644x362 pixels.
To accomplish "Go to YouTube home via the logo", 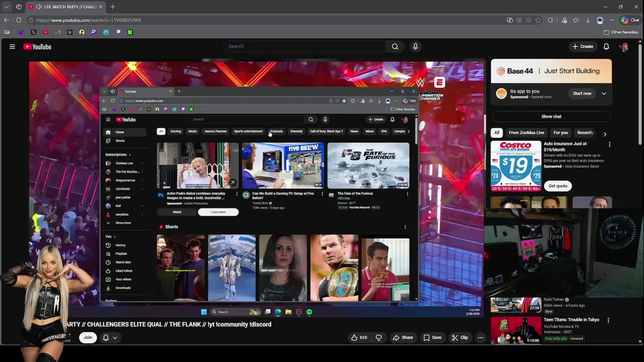I will pos(37,47).
